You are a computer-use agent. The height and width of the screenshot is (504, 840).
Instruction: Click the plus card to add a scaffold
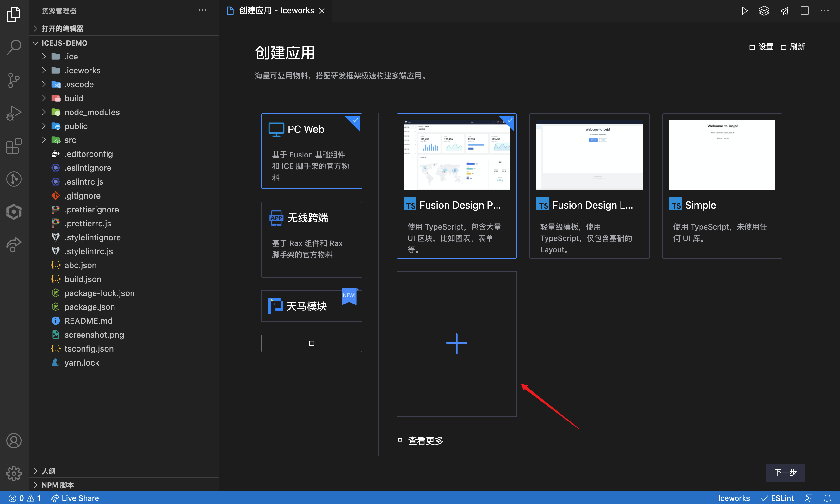456,343
